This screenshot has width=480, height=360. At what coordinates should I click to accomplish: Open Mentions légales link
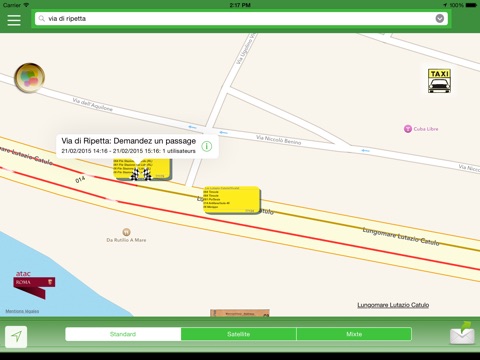(22, 311)
